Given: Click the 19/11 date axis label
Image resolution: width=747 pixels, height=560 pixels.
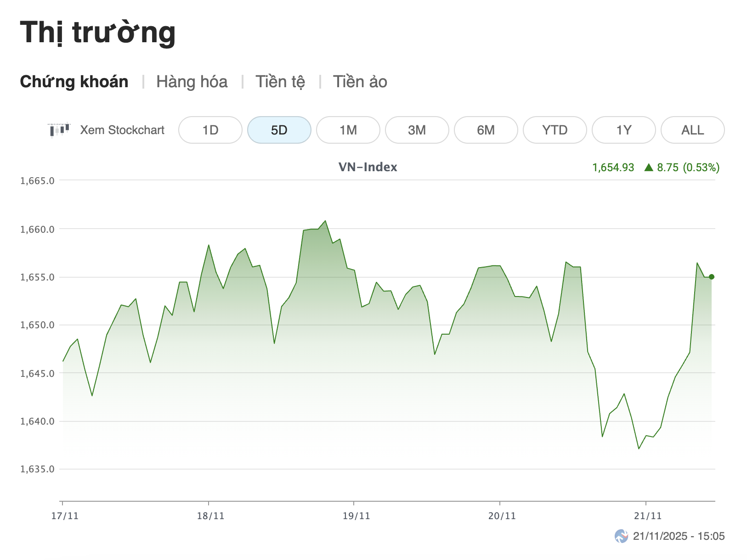Looking at the screenshot, I should click(x=356, y=516).
